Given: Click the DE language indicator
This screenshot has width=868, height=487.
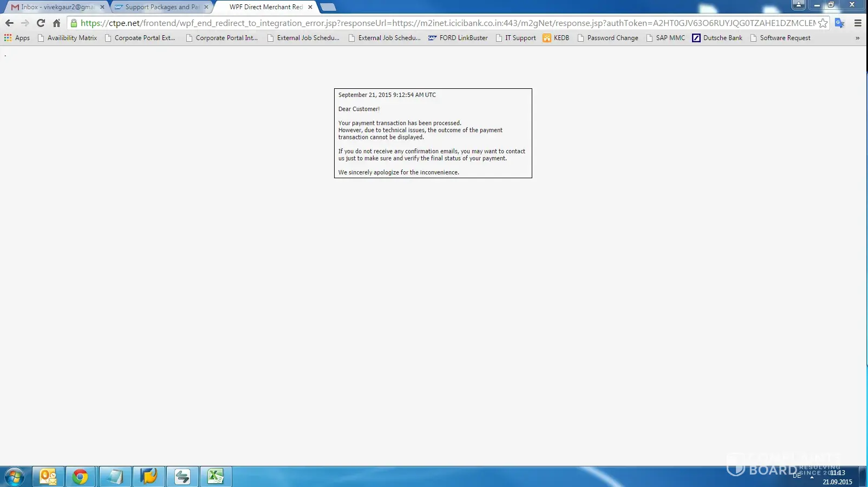Looking at the screenshot, I should [797, 476].
